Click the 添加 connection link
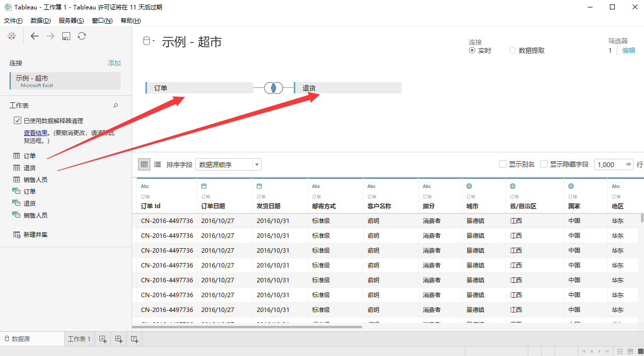 click(x=114, y=63)
